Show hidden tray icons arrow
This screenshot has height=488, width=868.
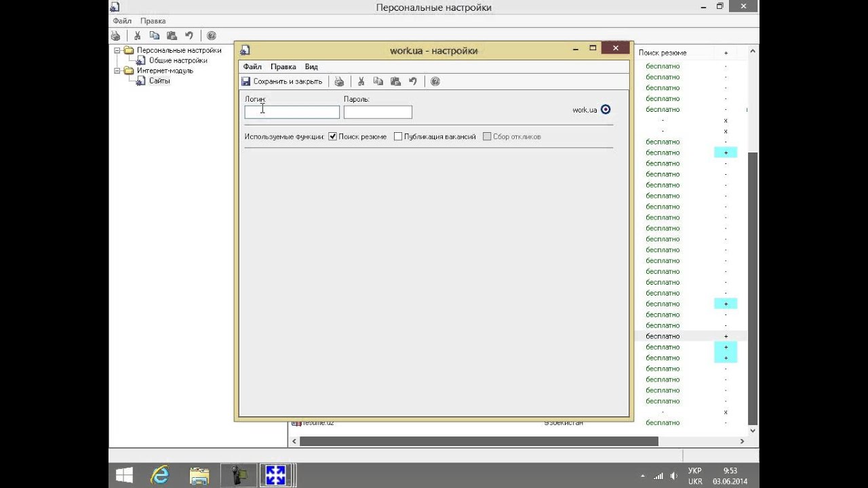click(642, 476)
